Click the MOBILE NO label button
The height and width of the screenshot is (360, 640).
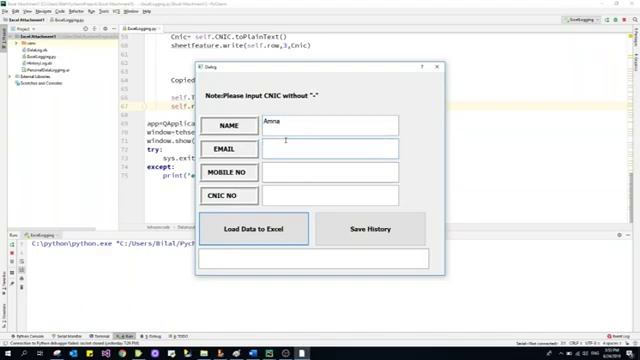click(x=229, y=172)
